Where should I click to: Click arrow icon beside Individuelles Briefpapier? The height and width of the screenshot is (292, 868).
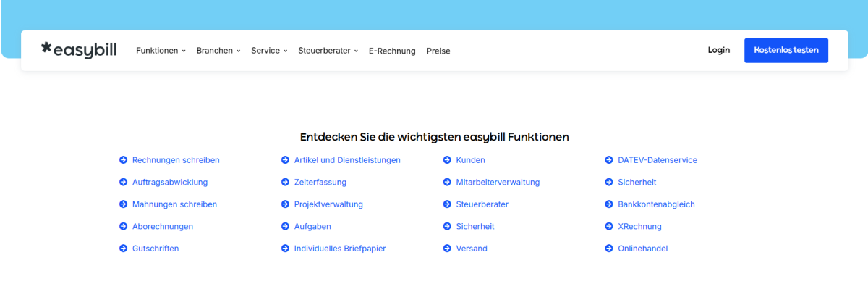click(x=285, y=249)
